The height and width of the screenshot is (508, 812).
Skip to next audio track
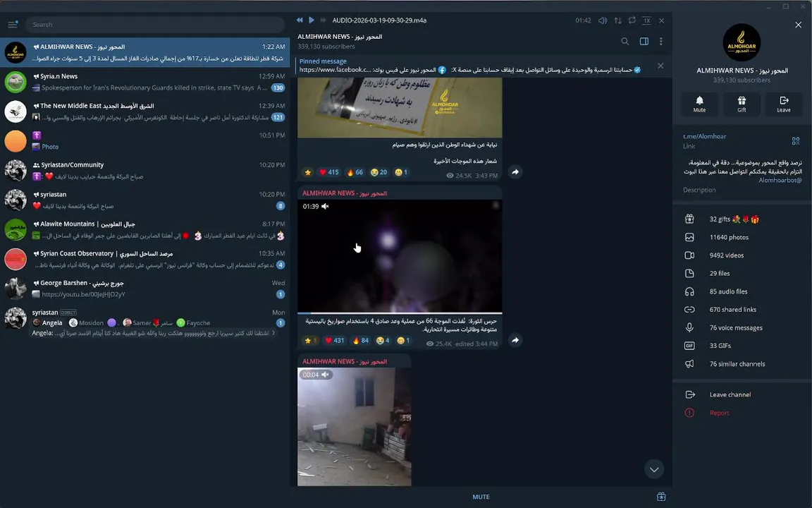(x=323, y=20)
